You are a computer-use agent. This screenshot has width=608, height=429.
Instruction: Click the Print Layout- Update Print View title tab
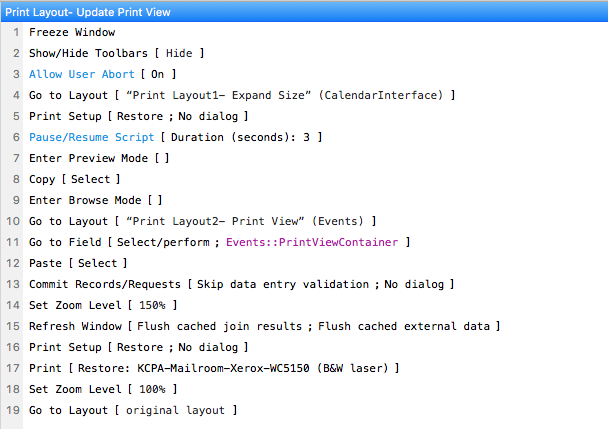click(x=88, y=12)
